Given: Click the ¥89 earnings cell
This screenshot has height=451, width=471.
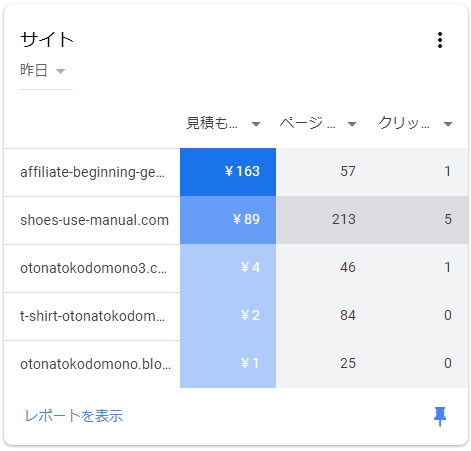Looking at the screenshot, I should coord(228,220).
